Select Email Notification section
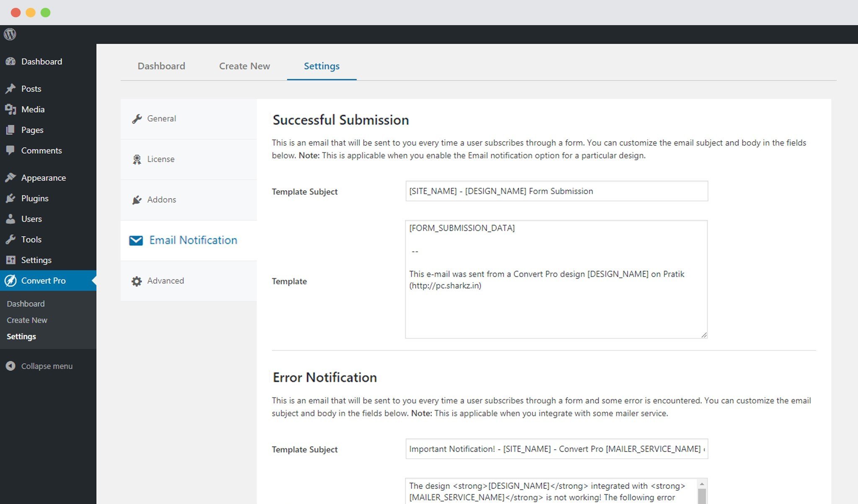This screenshot has height=504, width=858. pos(189,240)
